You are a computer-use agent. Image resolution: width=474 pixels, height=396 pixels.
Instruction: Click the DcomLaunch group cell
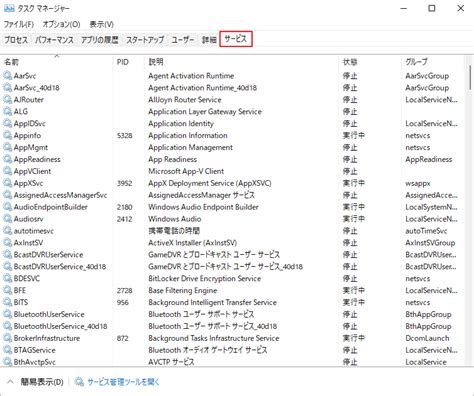click(427, 338)
